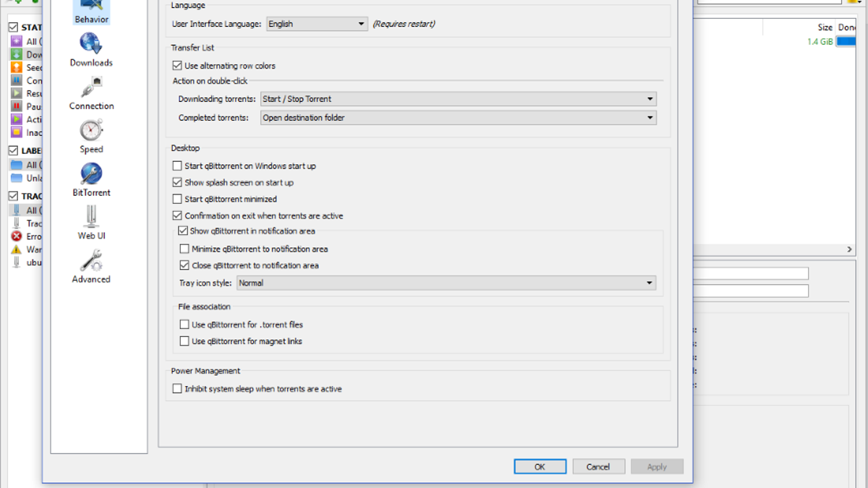Open the Downloading torrents double-click action dropdown
The height and width of the screenshot is (488, 868).
(x=459, y=99)
